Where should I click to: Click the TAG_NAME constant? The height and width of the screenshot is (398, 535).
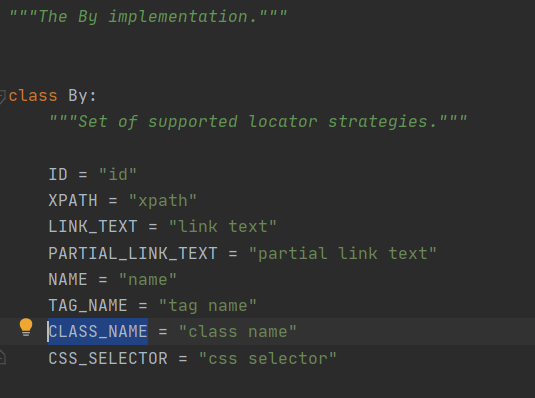click(x=88, y=305)
